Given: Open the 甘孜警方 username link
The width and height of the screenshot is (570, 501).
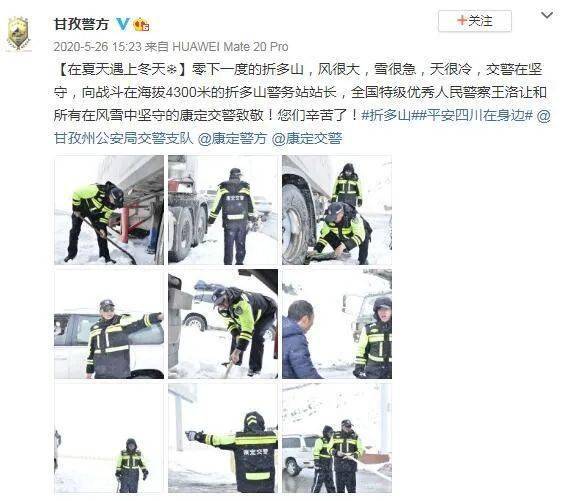Looking at the screenshot, I should click(81, 24).
